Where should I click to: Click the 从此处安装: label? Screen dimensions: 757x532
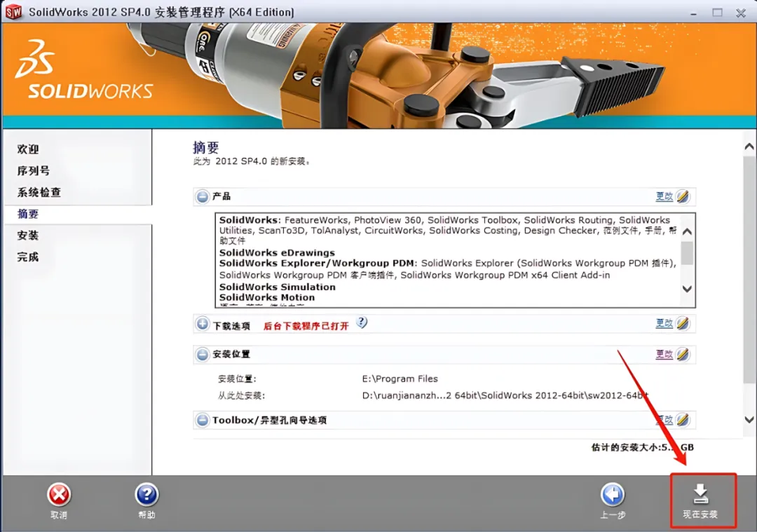coord(242,395)
